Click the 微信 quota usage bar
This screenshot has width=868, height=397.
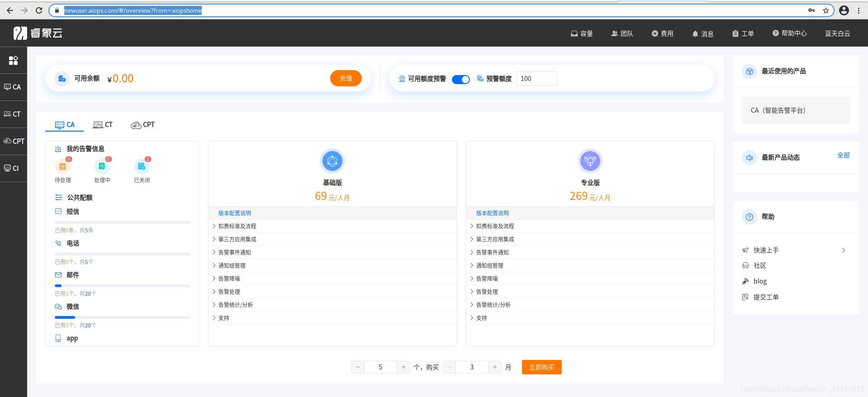(x=122, y=317)
